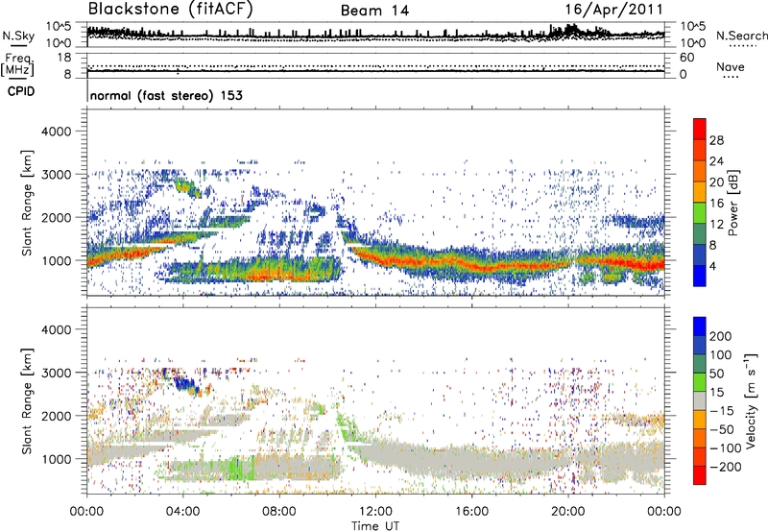The height and width of the screenshot is (532, 768).
Task: Click the power colorbar value 28
Action: coord(716,140)
